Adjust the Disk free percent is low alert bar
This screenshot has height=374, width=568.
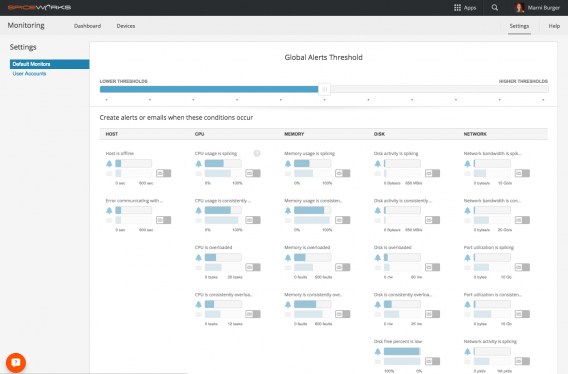[x=402, y=351]
